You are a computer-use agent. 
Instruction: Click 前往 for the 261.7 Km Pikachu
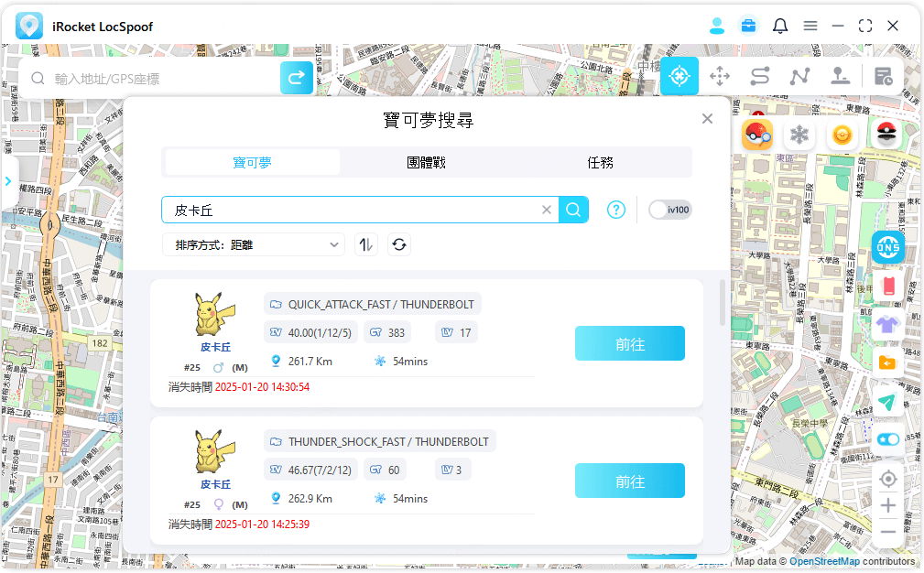629,343
